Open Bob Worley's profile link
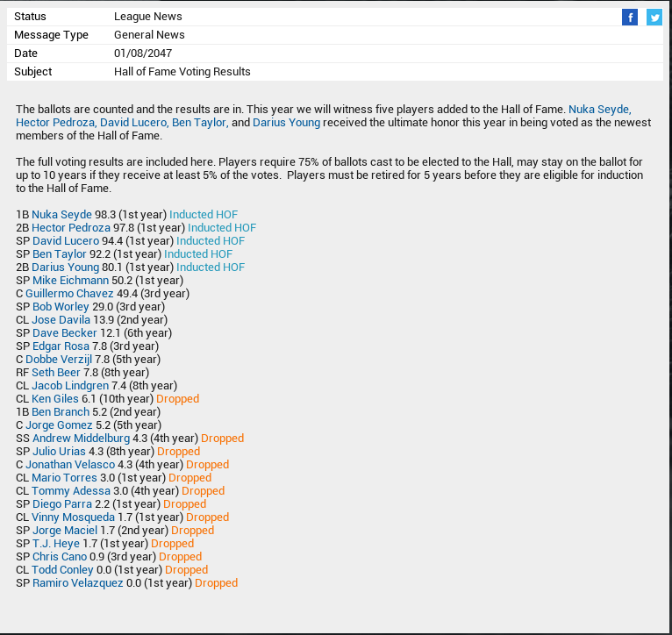The width and height of the screenshot is (672, 635). pyautogui.click(x=61, y=307)
